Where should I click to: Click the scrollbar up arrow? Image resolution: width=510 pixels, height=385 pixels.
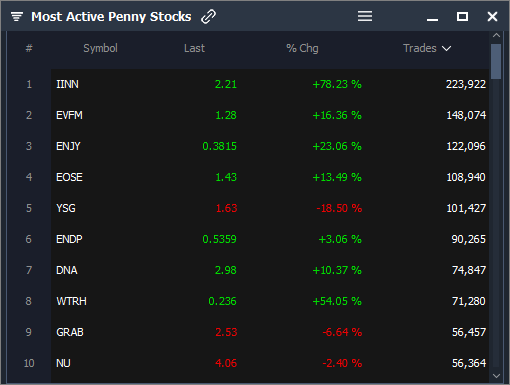point(496,35)
